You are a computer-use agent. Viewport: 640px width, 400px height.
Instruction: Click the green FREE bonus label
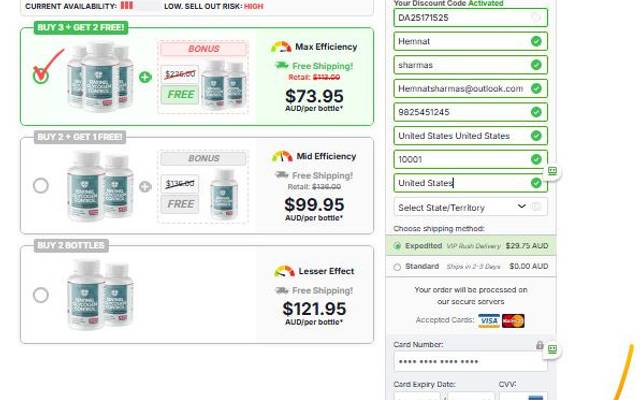(x=180, y=95)
